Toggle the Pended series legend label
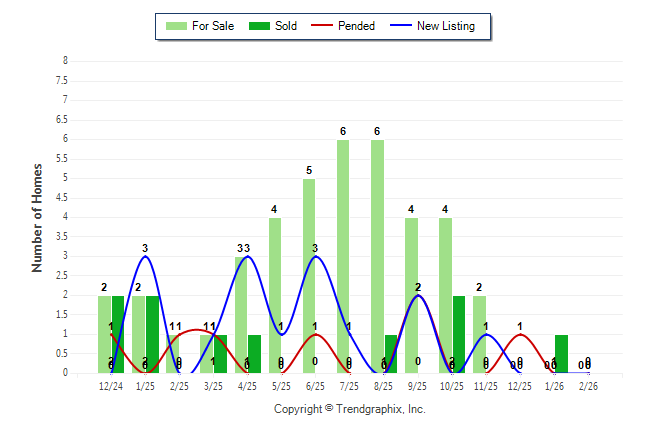The width and height of the screenshot is (646, 434). 357,26
